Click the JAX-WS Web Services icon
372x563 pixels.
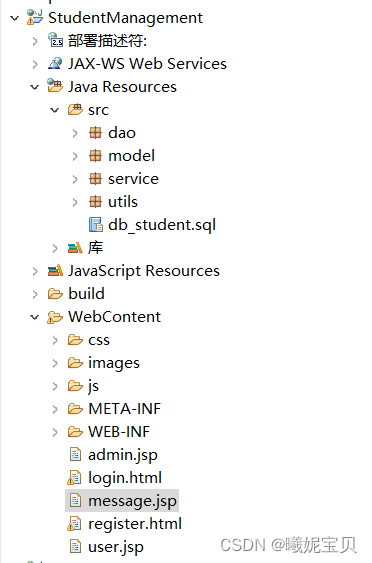click(x=55, y=64)
